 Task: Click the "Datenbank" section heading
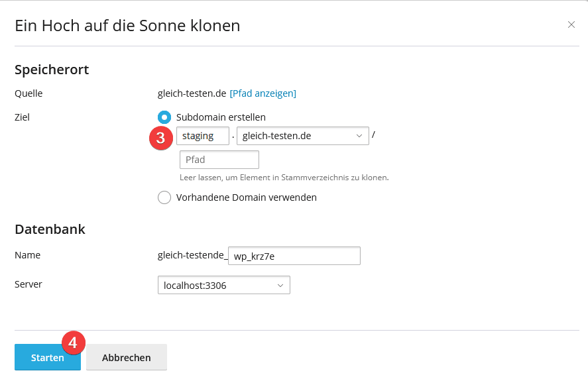coord(50,229)
